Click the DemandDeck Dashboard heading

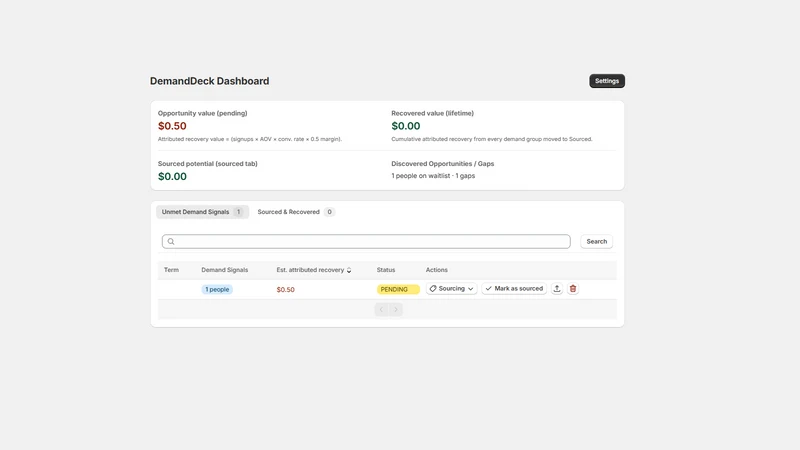209,81
